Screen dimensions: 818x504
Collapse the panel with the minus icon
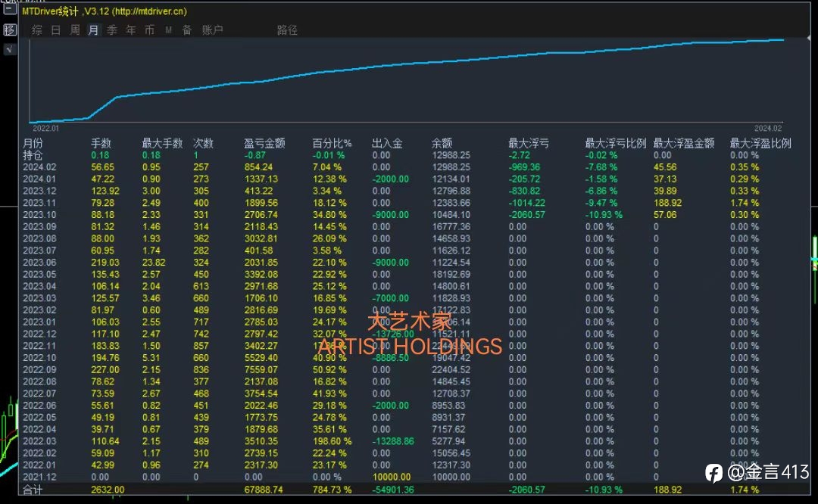pyautogui.click(x=10, y=8)
